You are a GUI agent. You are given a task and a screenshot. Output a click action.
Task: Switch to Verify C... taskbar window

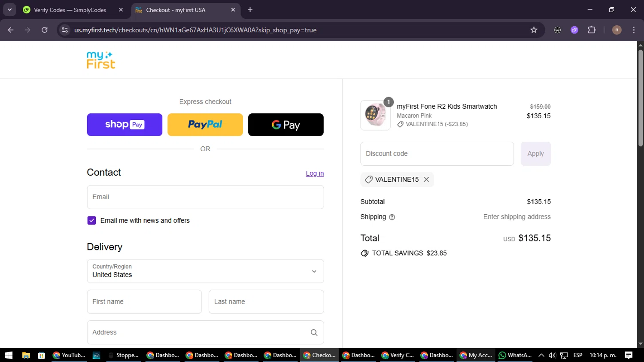[398, 355]
